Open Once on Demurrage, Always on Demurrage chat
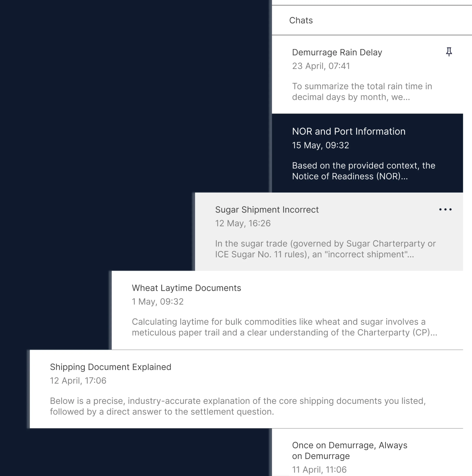The image size is (472, 476). click(349, 450)
